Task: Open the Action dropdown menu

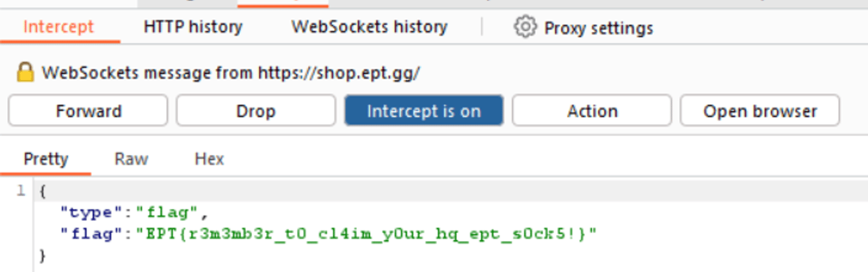Action: [x=591, y=111]
